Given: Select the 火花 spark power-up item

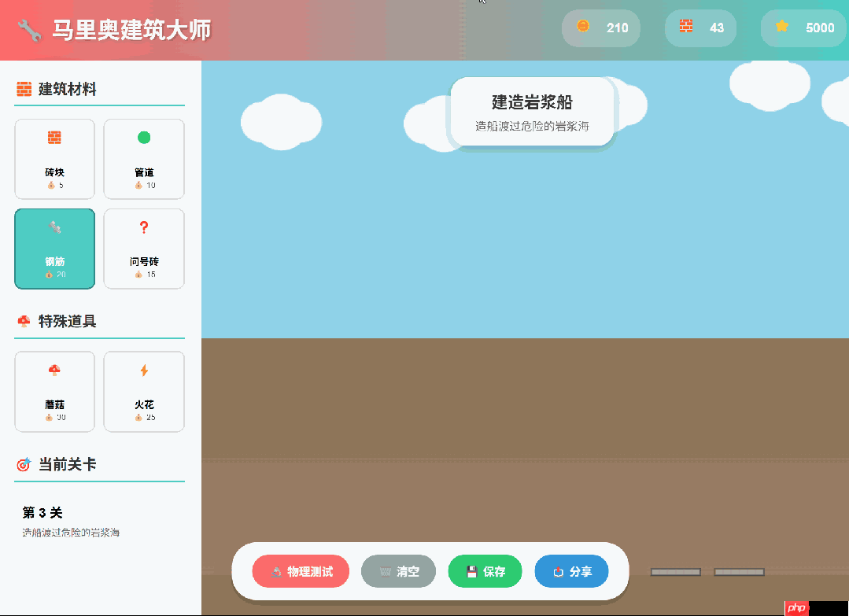Looking at the screenshot, I should click(x=144, y=391).
